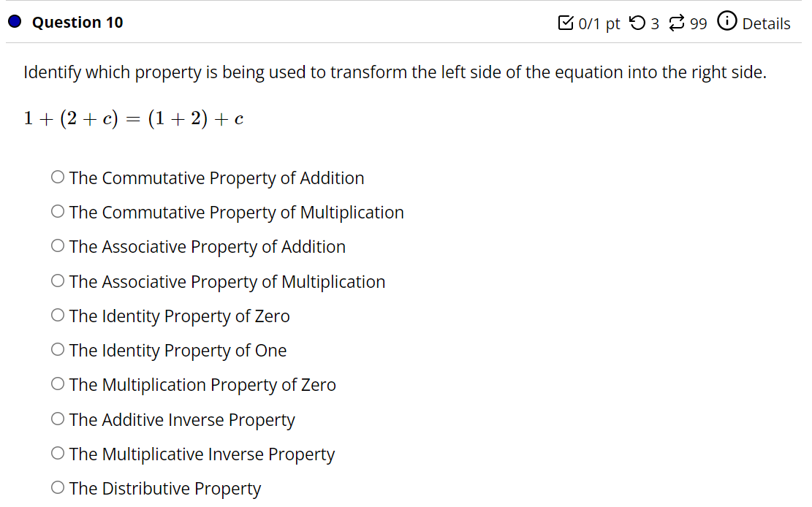Click the Question 10 heading
The width and height of the screenshot is (812, 507).
click(x=77, y=22)
